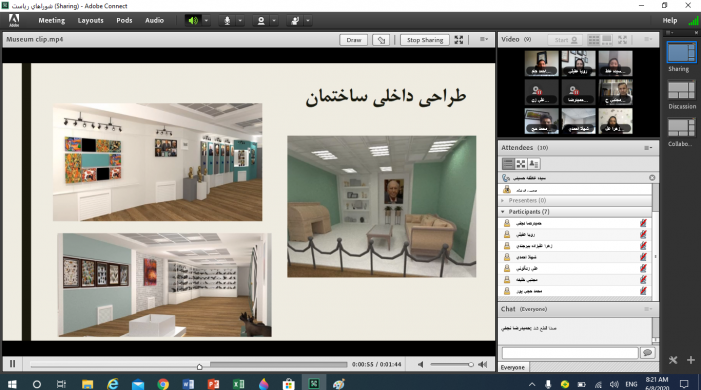The width and height of the screenshot is (701, 390).
Task: Click the Cortana search circle on taskbar
Action: (x=37, y=384)
